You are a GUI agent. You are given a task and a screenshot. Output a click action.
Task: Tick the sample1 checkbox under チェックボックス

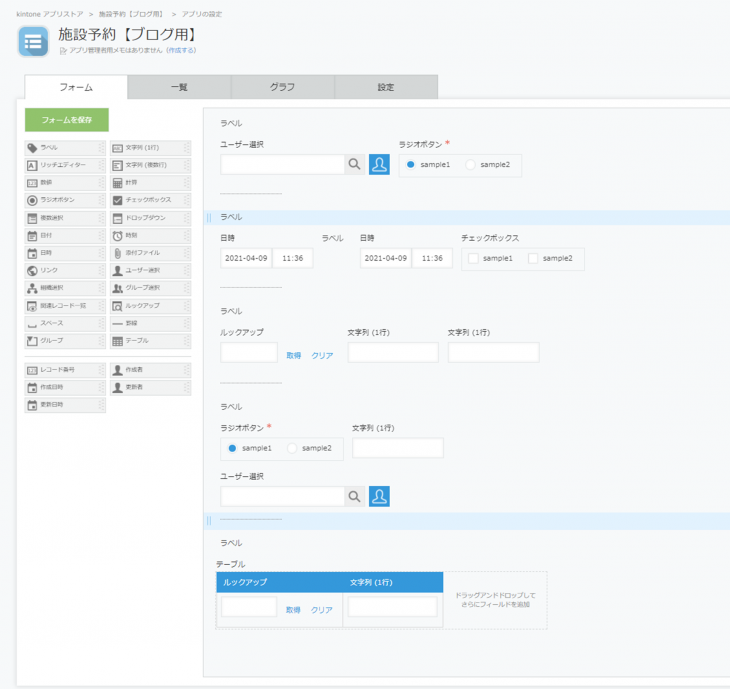coord(473,258)
